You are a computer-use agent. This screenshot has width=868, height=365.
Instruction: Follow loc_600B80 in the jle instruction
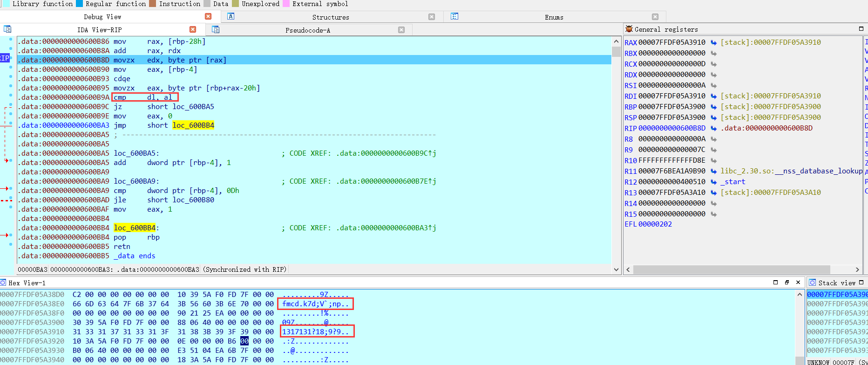193,200
